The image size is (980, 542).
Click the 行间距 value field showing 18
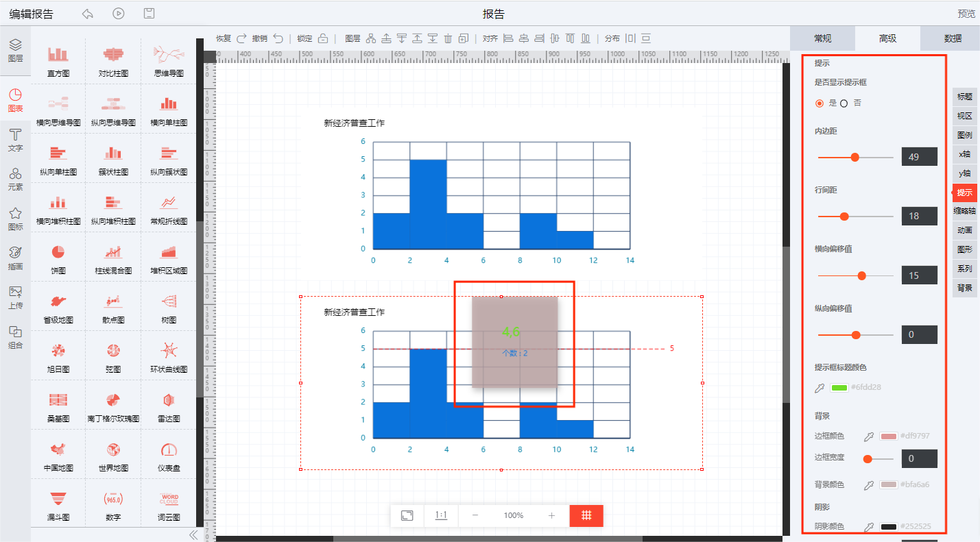919,217
